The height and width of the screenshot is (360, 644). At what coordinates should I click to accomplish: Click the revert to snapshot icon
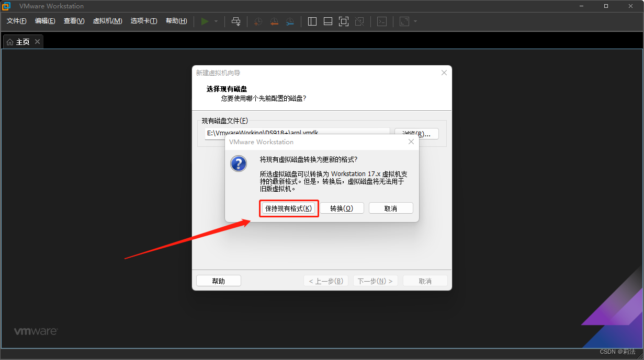tap(274, 21)
